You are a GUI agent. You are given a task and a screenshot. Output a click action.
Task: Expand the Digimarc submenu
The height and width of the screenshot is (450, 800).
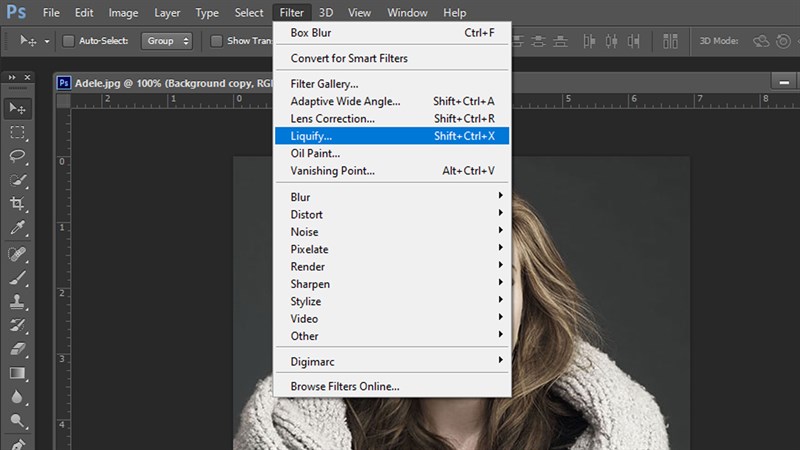point(392,361)
